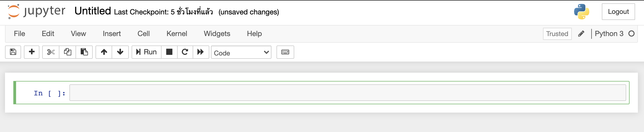
Task: Restart the kernel with the circular arrow icon
Action: [x=185, y=52]
